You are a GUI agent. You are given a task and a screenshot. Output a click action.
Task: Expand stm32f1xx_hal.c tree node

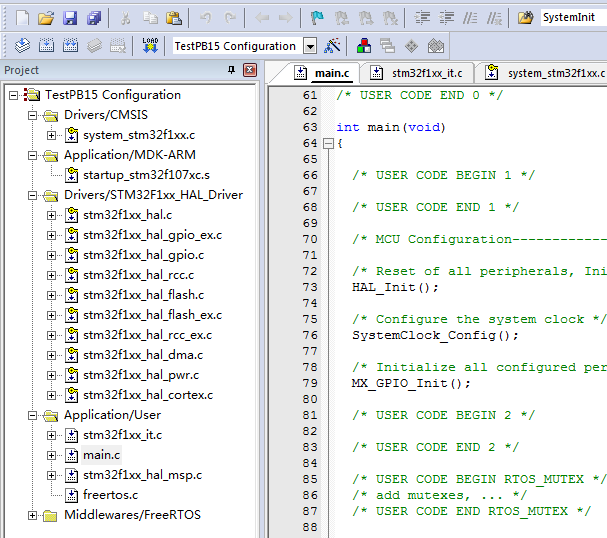pyautogui.click(x=51, y=216)
